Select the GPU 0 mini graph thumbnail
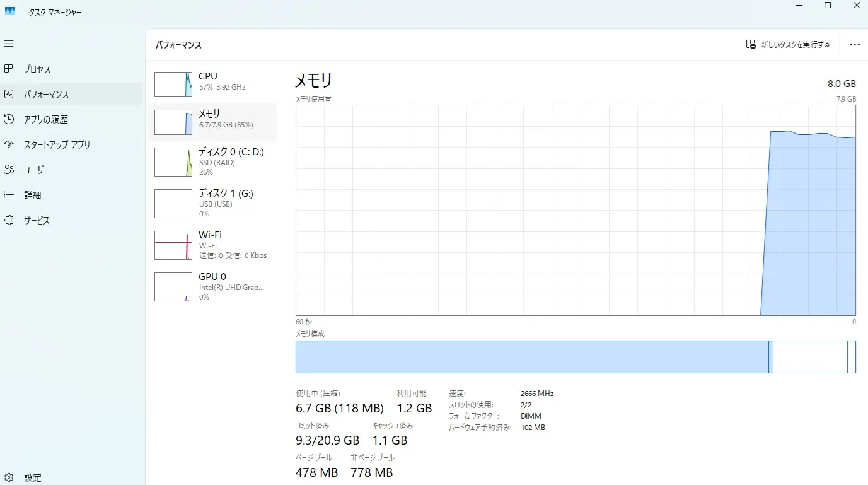 (173, 287)
